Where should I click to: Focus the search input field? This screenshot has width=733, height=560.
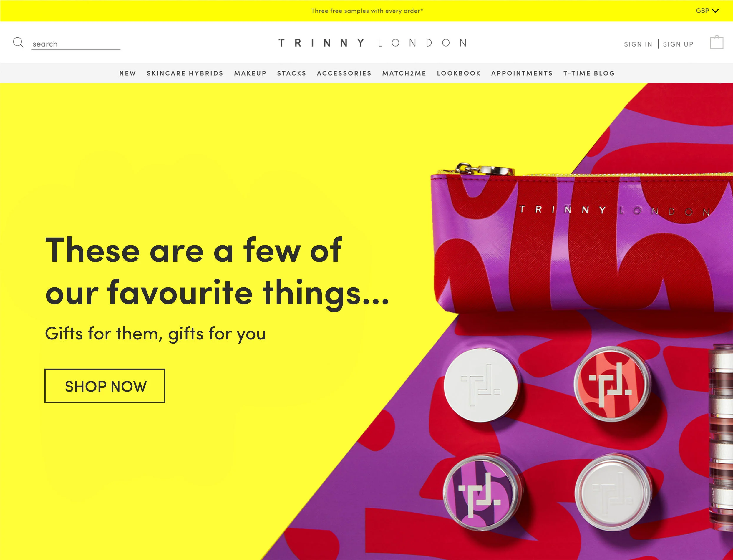pyautogui.click(x=76, y=44)
